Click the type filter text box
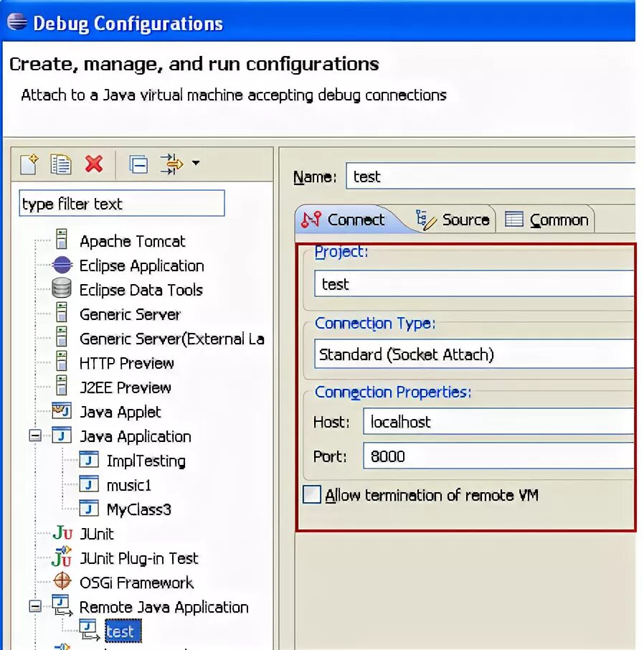Screen dimensions: 644x650 click(x=122, y=203)
